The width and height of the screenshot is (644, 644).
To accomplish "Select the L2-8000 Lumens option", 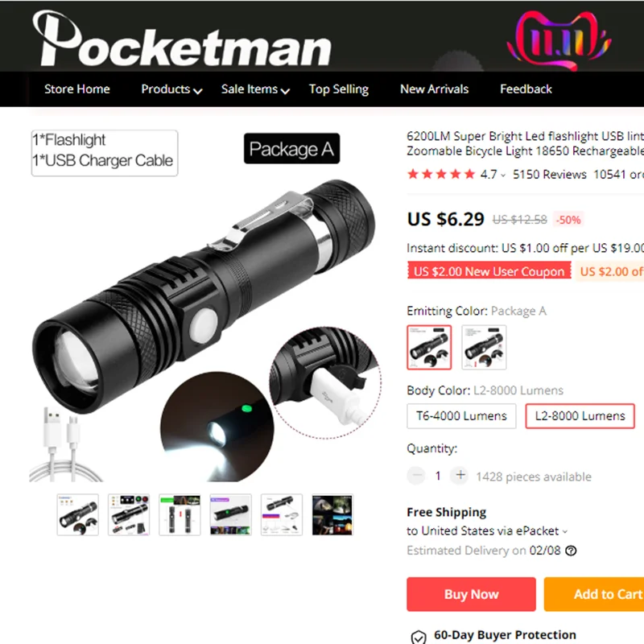I will (580, 416).
